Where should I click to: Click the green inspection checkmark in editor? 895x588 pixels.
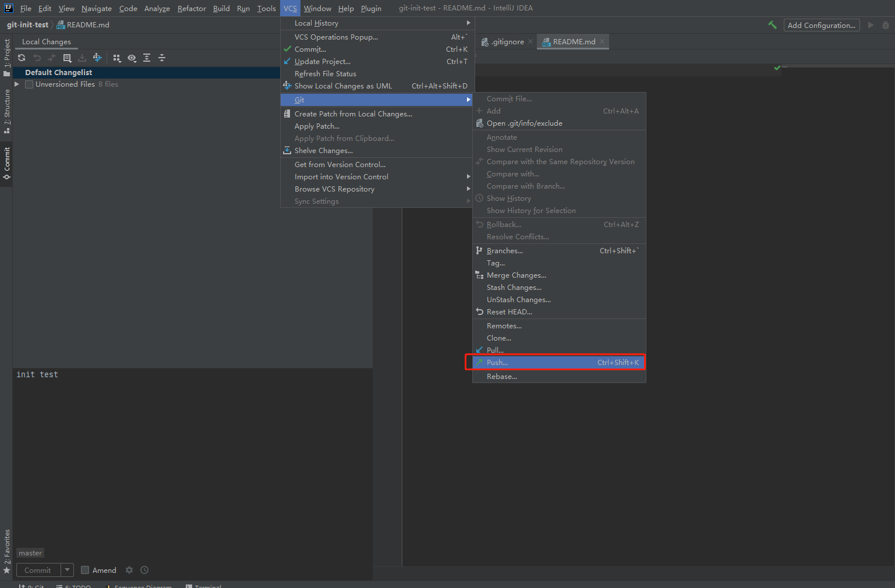tap(777, 68)
